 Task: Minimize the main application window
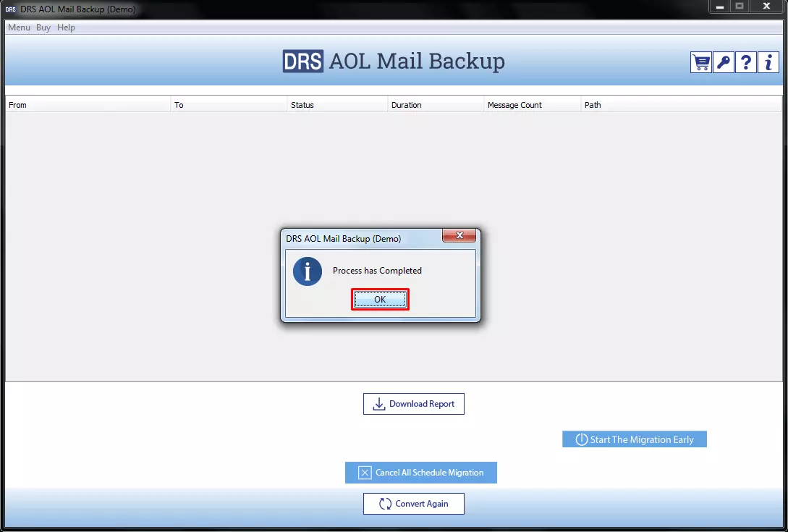pos(720,7)
